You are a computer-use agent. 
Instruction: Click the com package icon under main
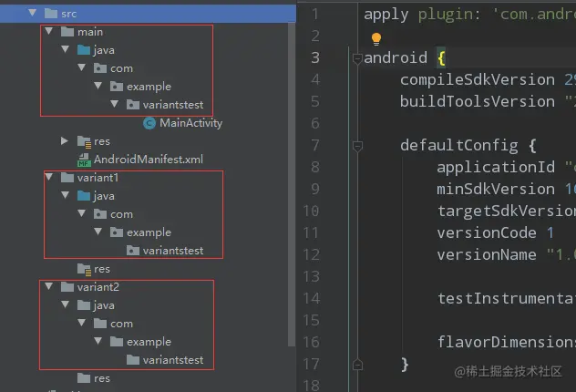coord(100,68)
